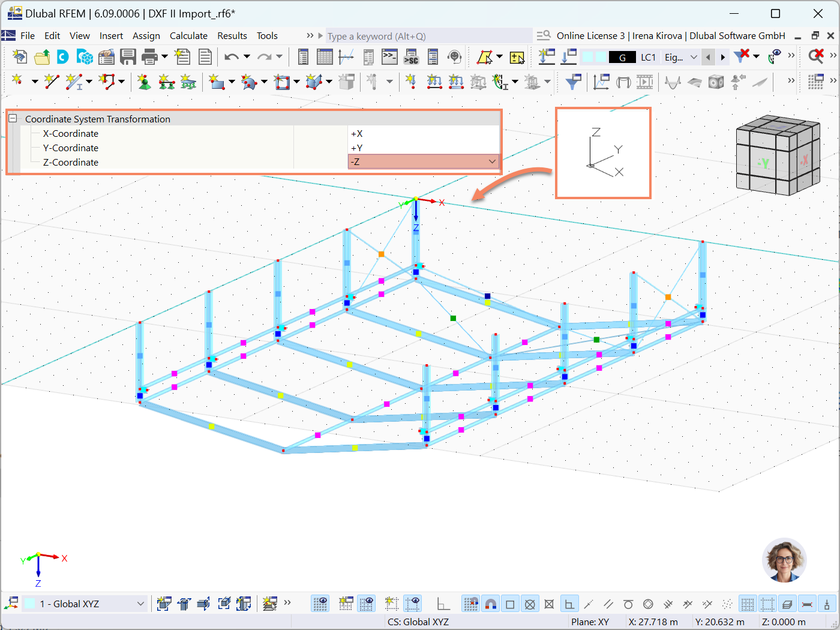Step to the next load case with the arrow button
840x630 pixels.
(x=722, y=56)
